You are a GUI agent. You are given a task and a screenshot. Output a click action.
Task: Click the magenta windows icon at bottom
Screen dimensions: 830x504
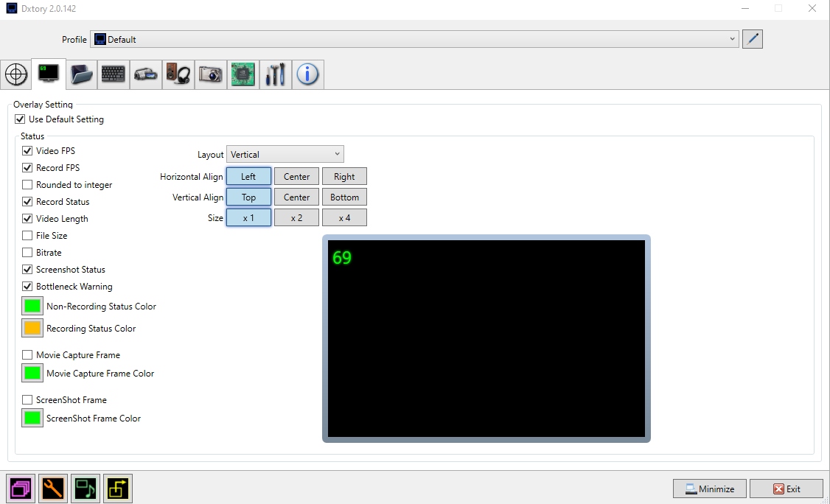tap(21, 488)
